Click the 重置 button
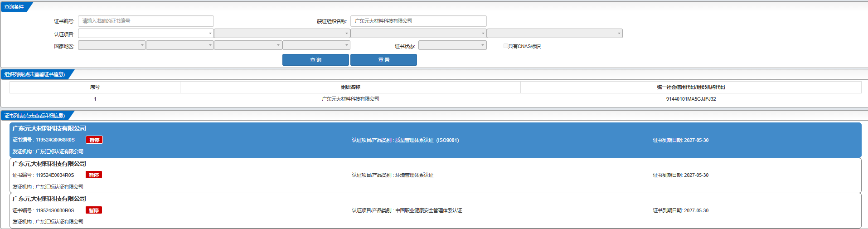Screen dimensions: 868x229 [x=383, y=60]
